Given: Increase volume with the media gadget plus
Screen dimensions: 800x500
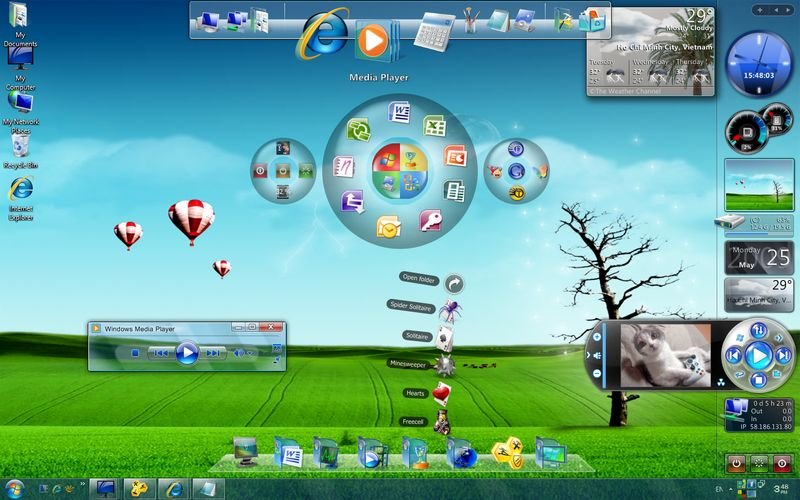Looking at the screenshot, I should pyautogui.click(x=598, y=338).
